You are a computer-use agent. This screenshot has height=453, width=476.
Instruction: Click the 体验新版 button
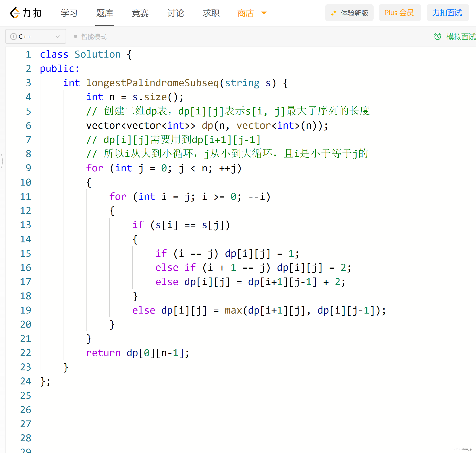[x=349, y=13]
